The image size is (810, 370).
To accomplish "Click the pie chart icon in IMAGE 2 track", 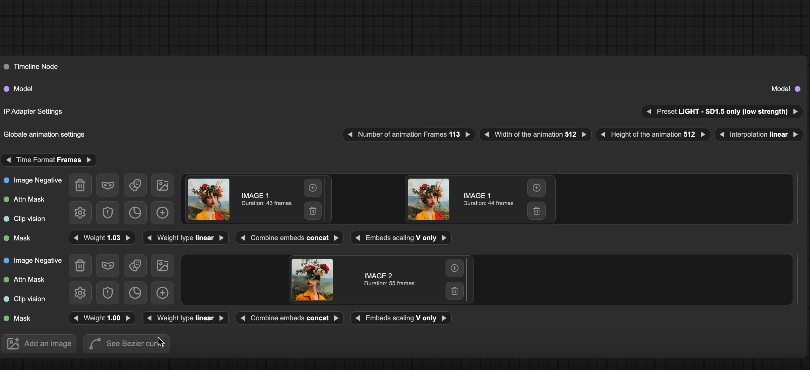I will [135, 293].
